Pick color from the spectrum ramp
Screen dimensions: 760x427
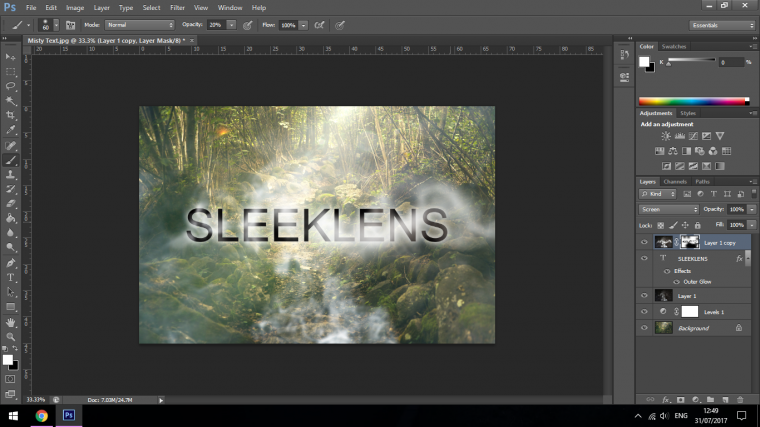(x=694, y=101)
